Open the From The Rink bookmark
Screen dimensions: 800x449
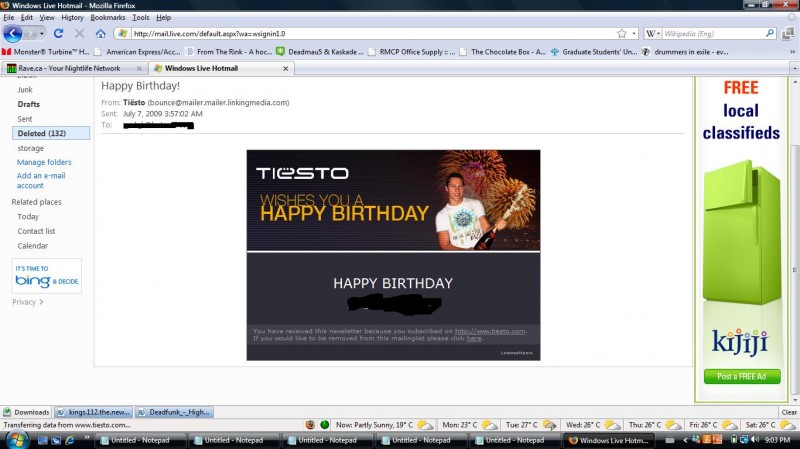(229, 52)
